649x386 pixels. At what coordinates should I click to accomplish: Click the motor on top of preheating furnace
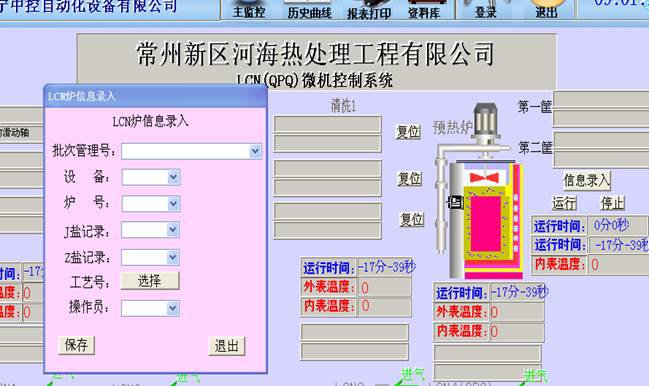[486, 121]
